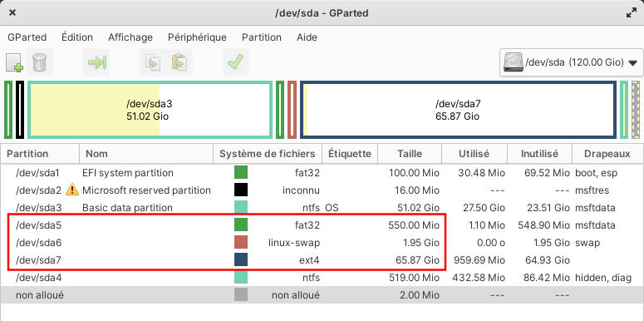Click the 27.50 Gio used cell

point(484,208)
